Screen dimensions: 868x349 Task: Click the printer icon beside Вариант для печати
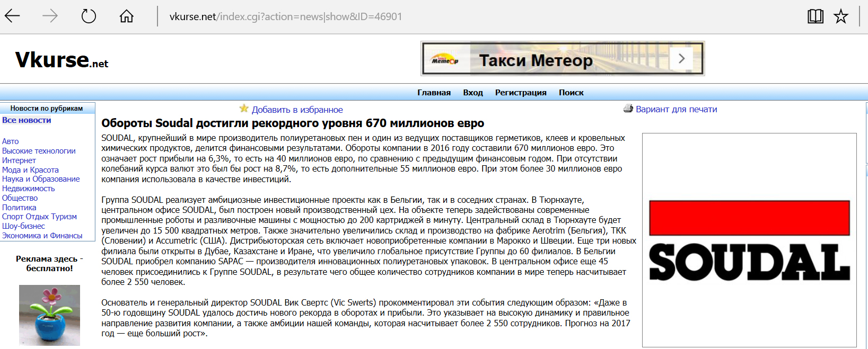[x=628, y=109]
